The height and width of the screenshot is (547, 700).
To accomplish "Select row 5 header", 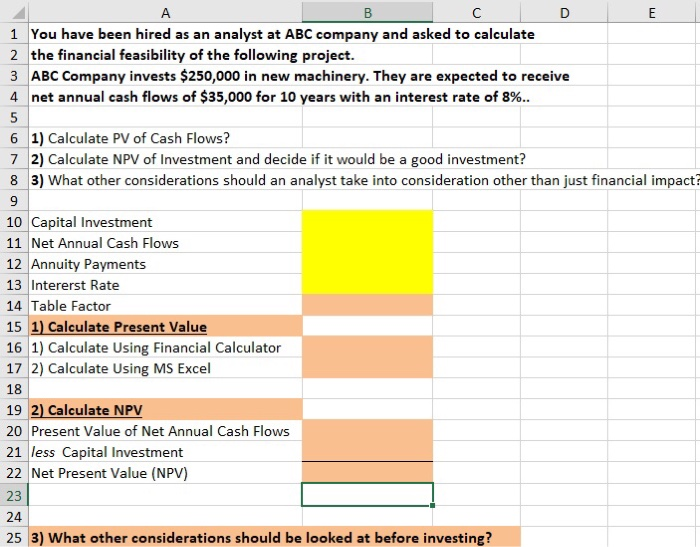I will pos(14,117).
